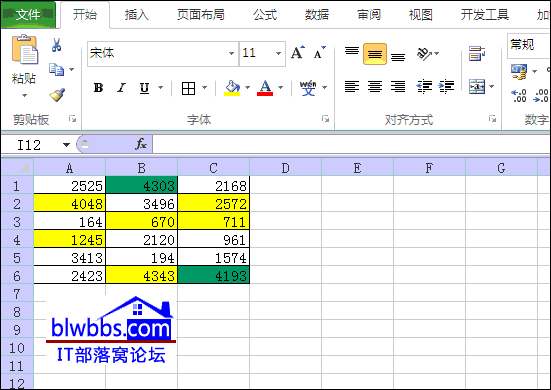Switch to the 视图 tab
The width and height of the screenshot is (551, 390).
click(421, 15)
